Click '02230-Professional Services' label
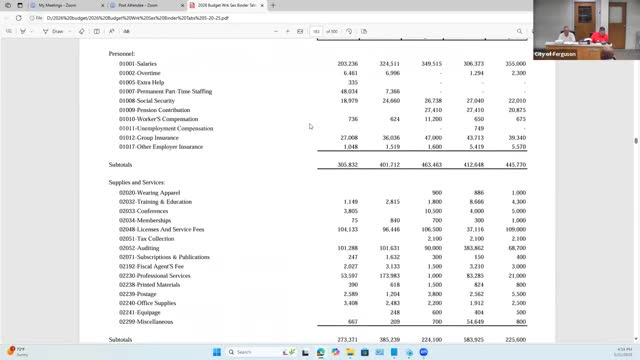Viewport: 640px width, 360px height. click(x=154, y=276)
